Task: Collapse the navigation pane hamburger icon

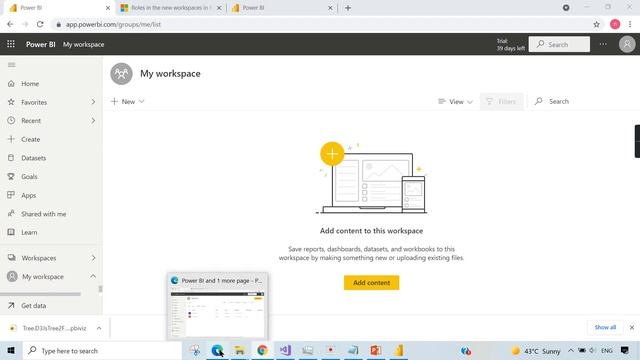Action: pyautogui.click(x=11, y=65)
